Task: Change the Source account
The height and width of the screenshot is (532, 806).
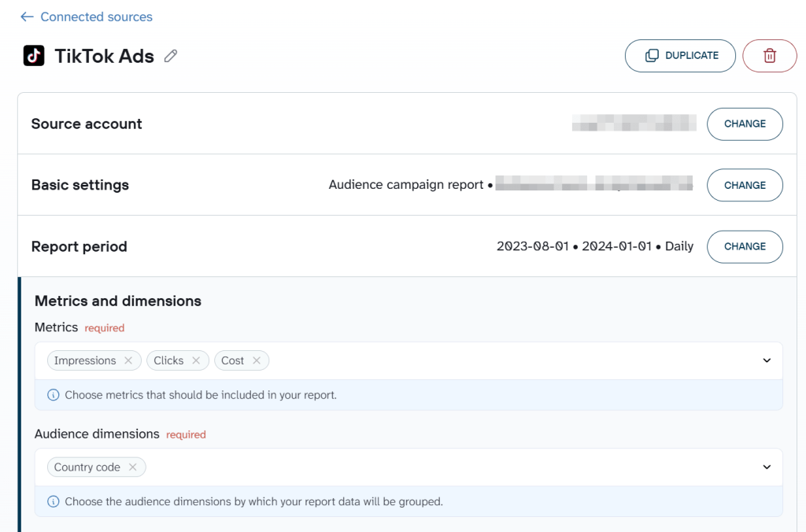Action: point(745,124)
